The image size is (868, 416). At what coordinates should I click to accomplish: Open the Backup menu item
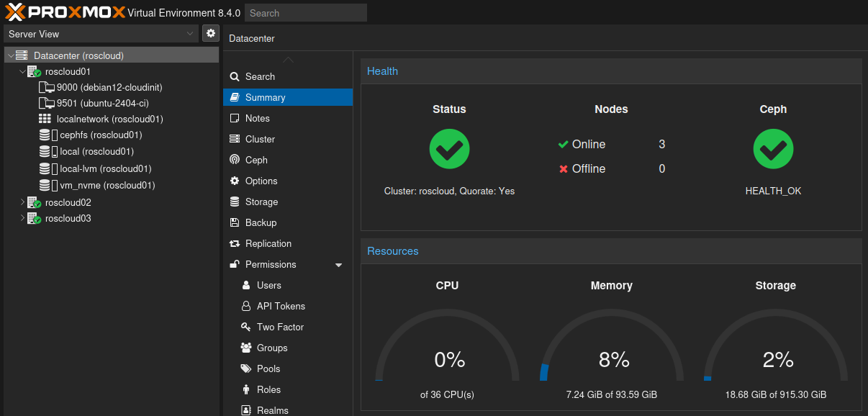tap(288, 222)
